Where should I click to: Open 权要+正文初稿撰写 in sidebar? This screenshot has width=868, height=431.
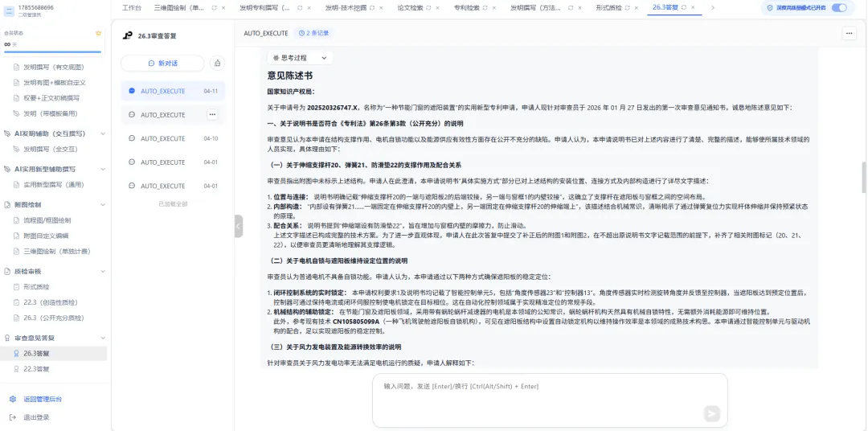pyautogui.click(x=51, y=98)
